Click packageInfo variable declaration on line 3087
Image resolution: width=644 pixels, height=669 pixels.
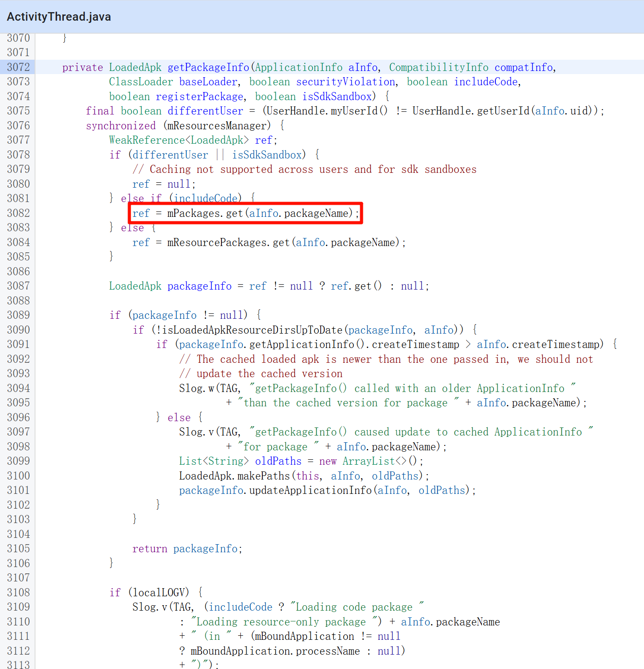coord(199,286)
